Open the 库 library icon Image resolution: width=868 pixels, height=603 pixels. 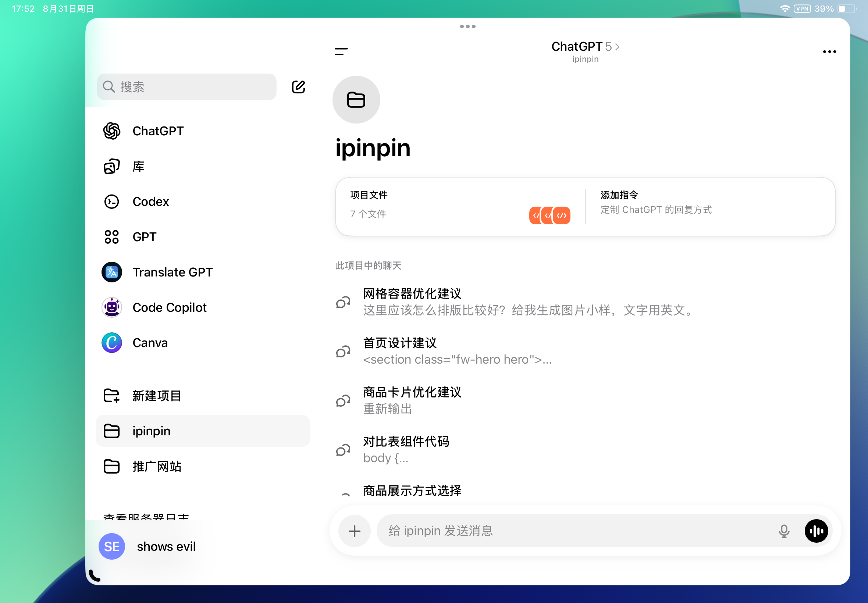tap(112, 167)
